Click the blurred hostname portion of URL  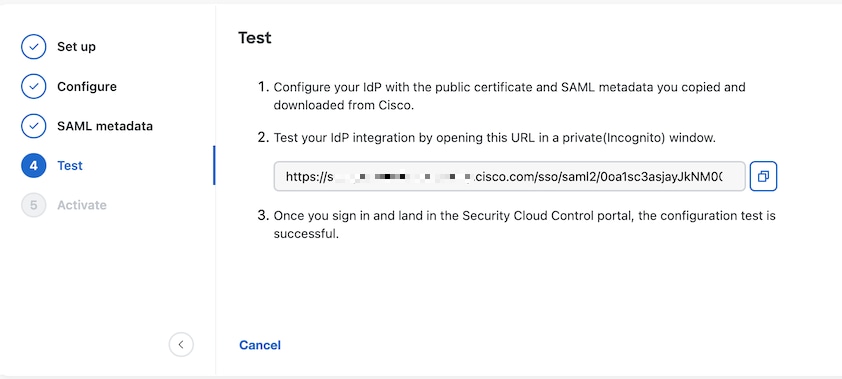(401, 177)
